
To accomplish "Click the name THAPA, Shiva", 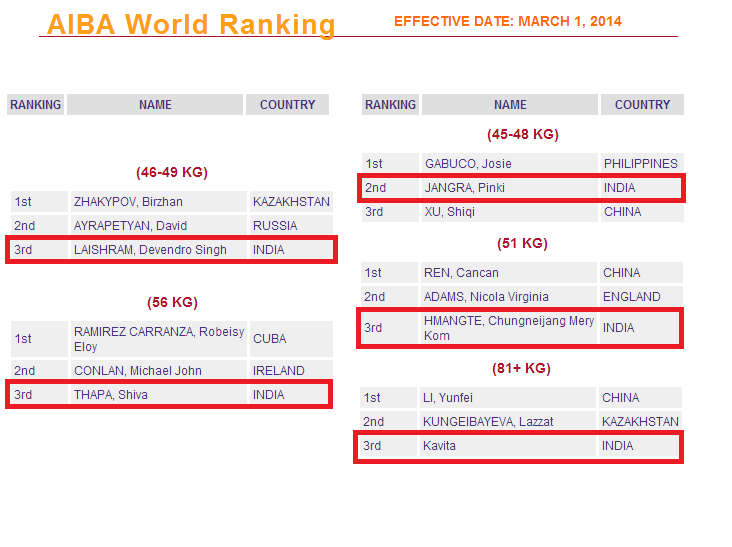I will pyautogui.click(x=111, y=395).
